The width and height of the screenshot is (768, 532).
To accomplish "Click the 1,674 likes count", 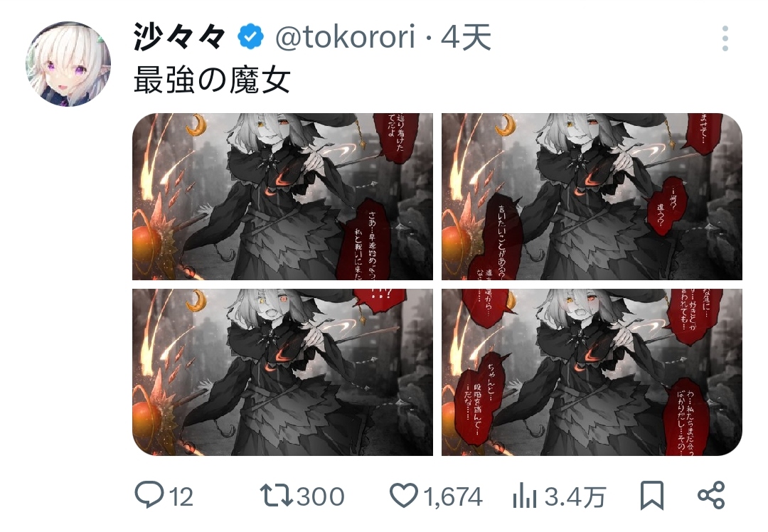I will [x=453, y=496].
